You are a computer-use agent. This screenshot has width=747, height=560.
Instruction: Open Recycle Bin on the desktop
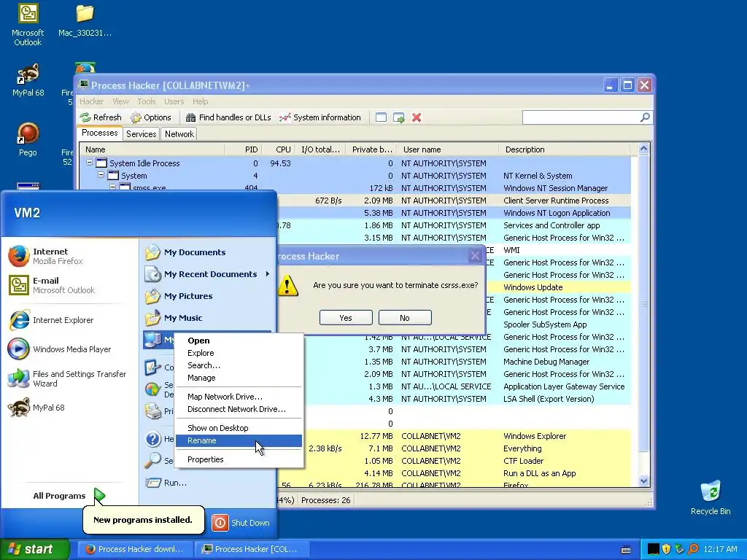pos(711,497)
